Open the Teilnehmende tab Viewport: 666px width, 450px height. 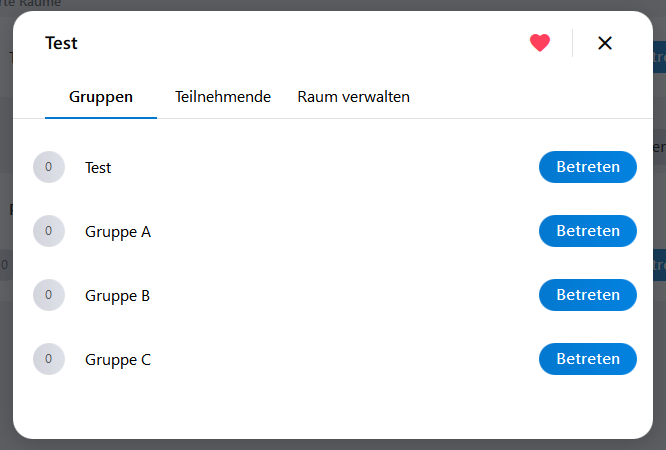pyautogui.click(x=223, y=97)
